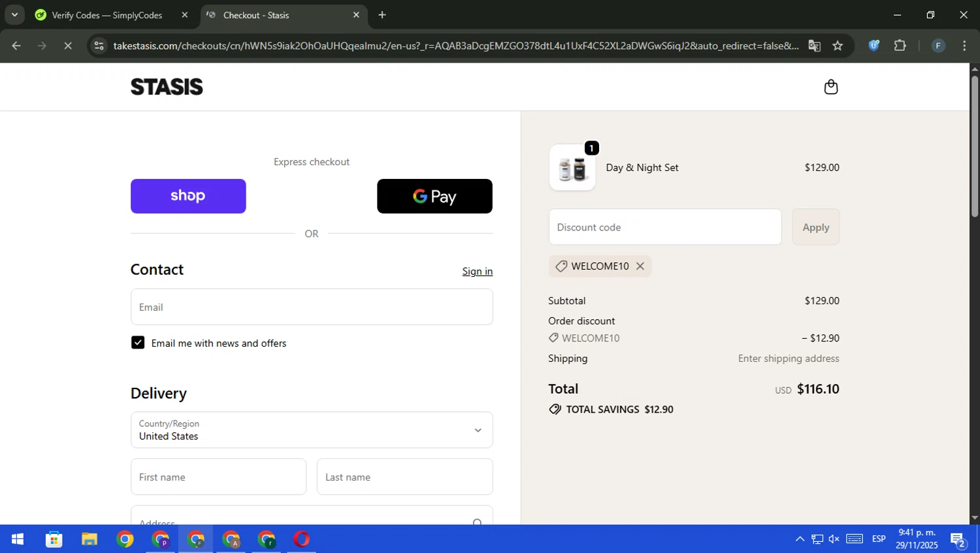Open Chrome three-dot menu
The height and width of the screenshot is (553, 980).
coord(964,46)
